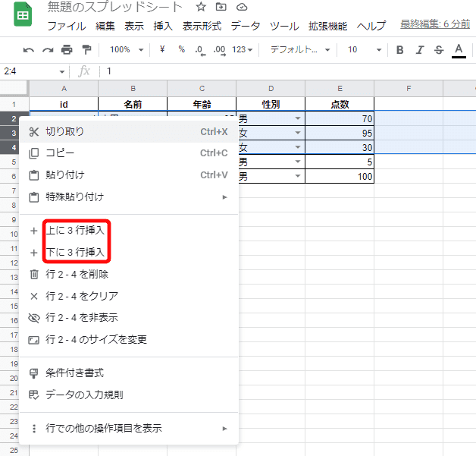The image size is (476, 456).
Task: Choose 行 2 - 4 のサイズを変更
Action: 129,340
